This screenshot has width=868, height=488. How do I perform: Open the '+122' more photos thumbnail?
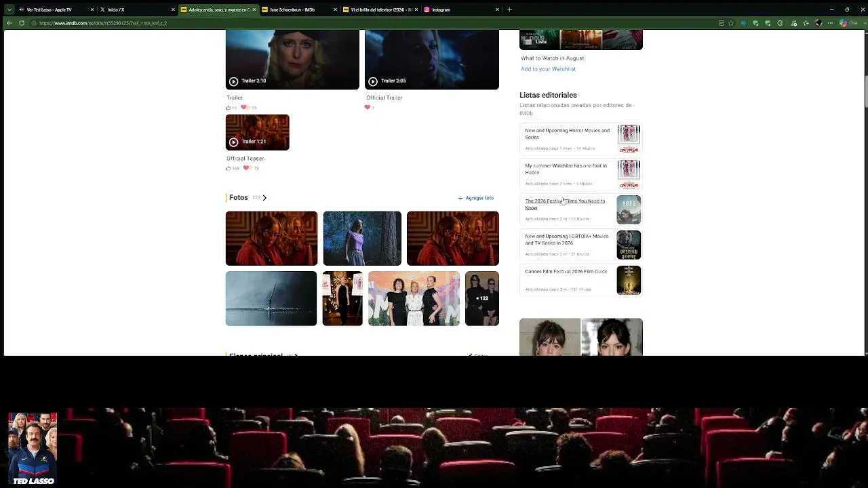coord(482,298)
